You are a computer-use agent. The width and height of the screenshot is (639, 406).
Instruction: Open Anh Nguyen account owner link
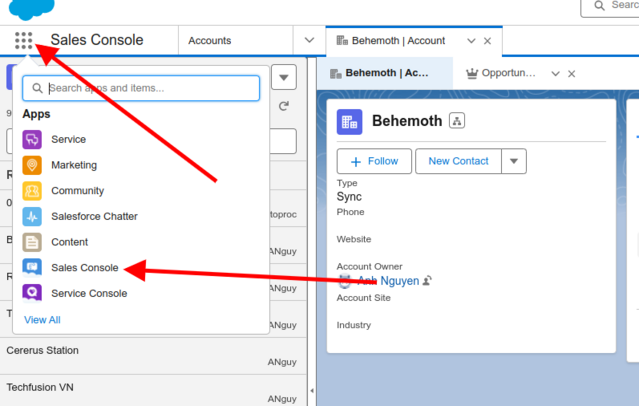click(x=388, y=281)
